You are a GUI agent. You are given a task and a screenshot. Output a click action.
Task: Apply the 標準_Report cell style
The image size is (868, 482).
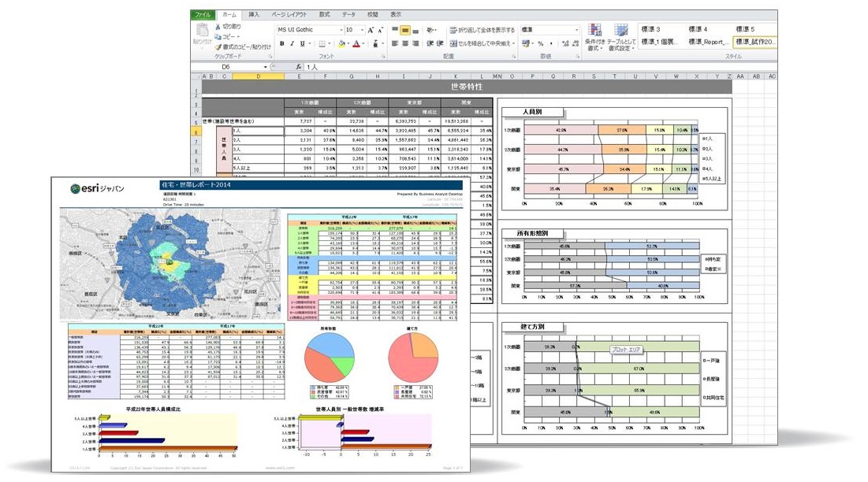click(x=707, y=42)
